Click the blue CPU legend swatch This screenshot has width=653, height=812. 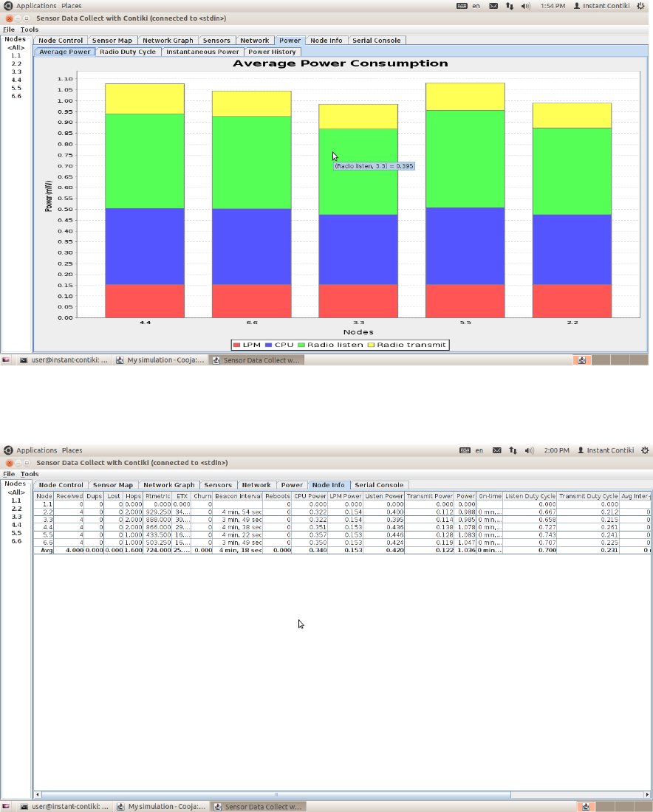click(x=268, y=345)
